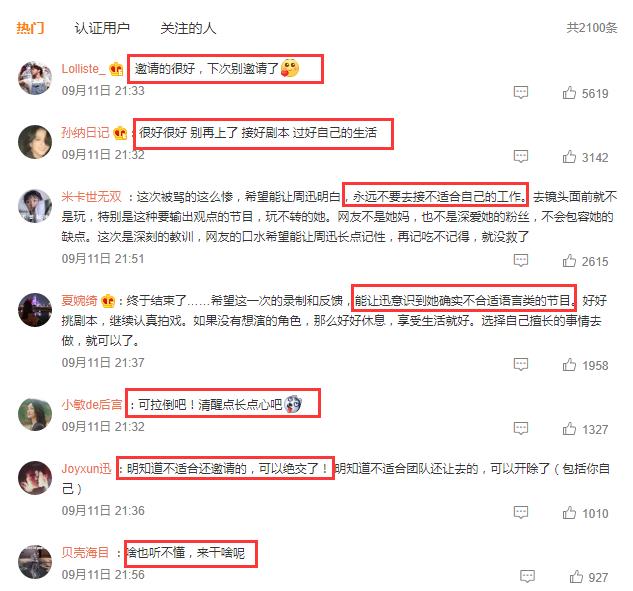This screenshot has height=591, width=633.
Task: Click the 共2100条 comment count
Action: [x=592, y=27]
